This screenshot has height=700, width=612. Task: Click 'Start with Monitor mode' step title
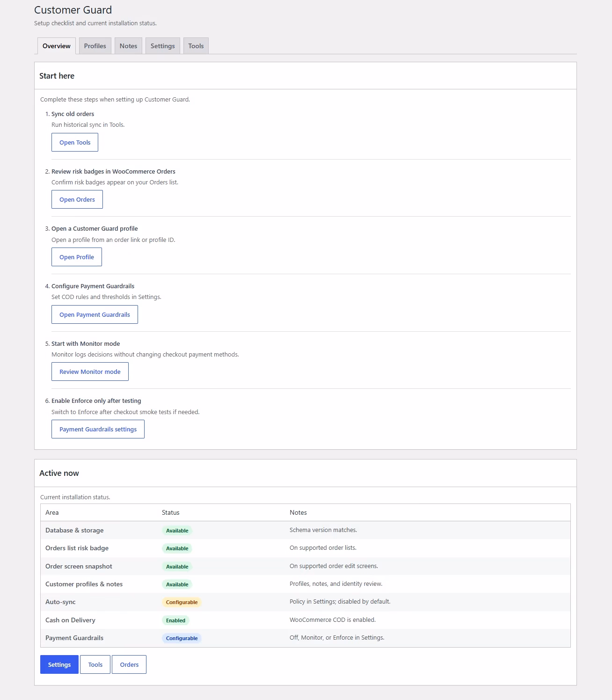[86, 343]
